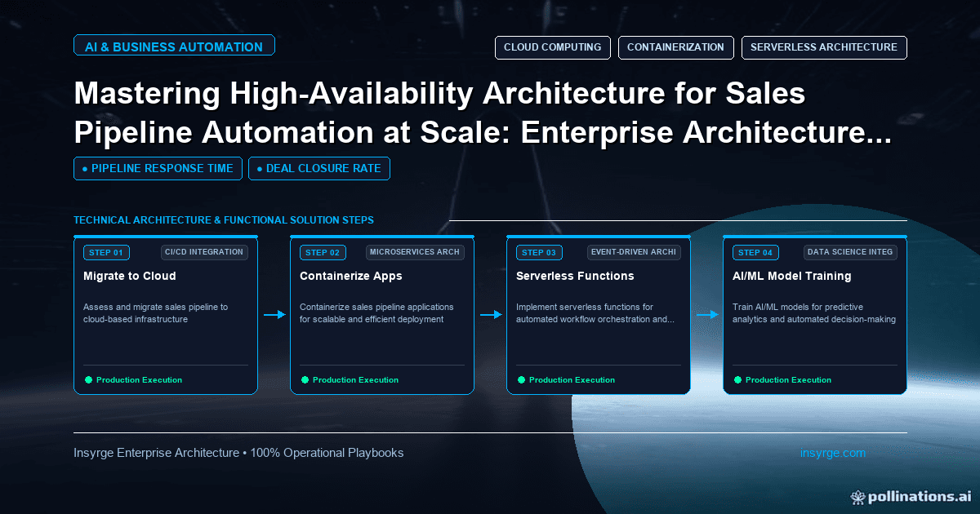The width and height of the screenshot is (980, 514).
Task: Select the STEP 04 badge
Action: (x=755, y=252)
